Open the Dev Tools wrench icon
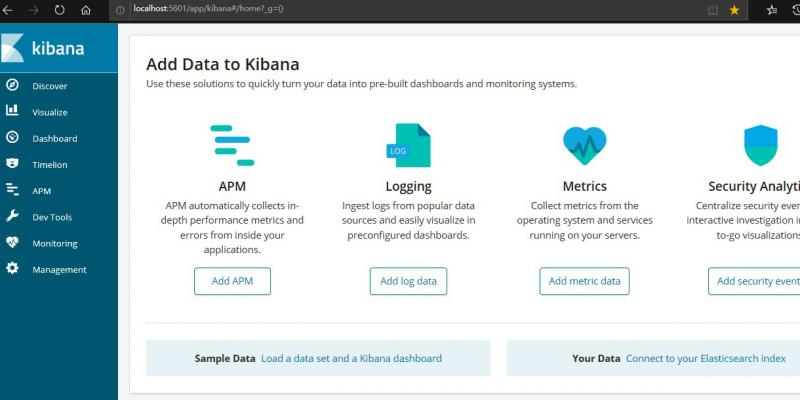This screenshot has width=800, height=400. 12,216
